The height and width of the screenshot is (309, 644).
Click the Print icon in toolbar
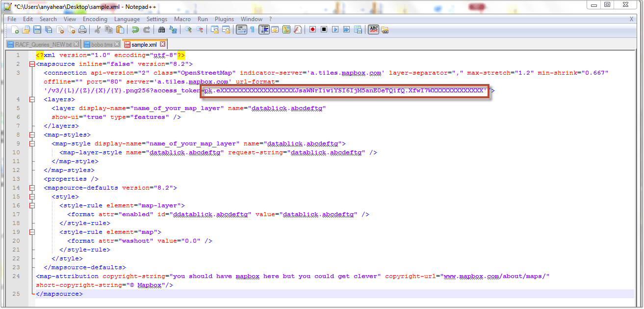(82, 29)
